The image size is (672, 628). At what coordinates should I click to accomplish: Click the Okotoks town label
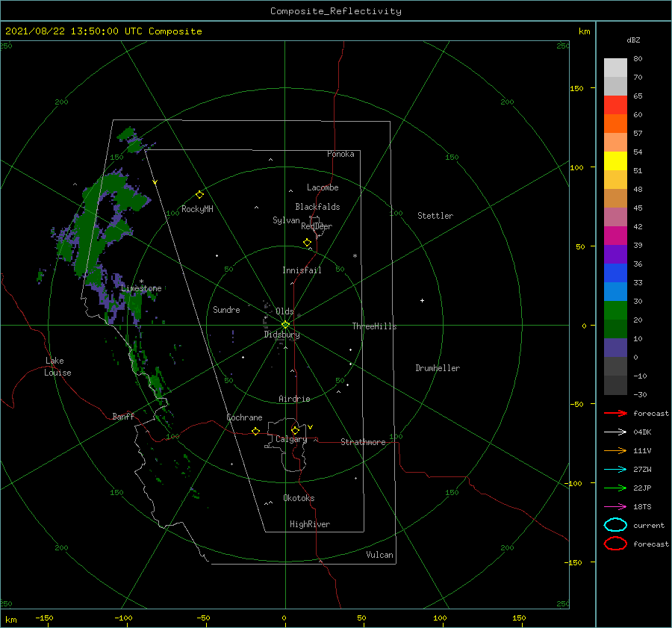pos(299,498)
